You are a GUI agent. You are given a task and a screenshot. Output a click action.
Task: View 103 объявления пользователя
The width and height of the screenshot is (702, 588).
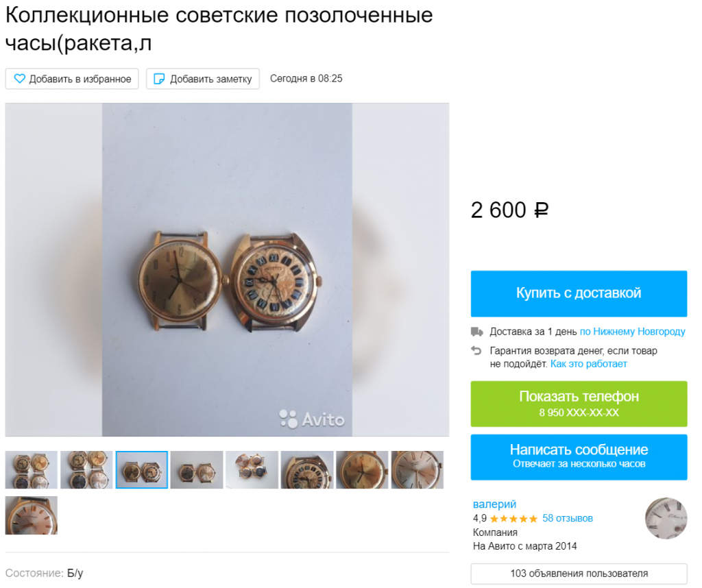coord(579,574)
